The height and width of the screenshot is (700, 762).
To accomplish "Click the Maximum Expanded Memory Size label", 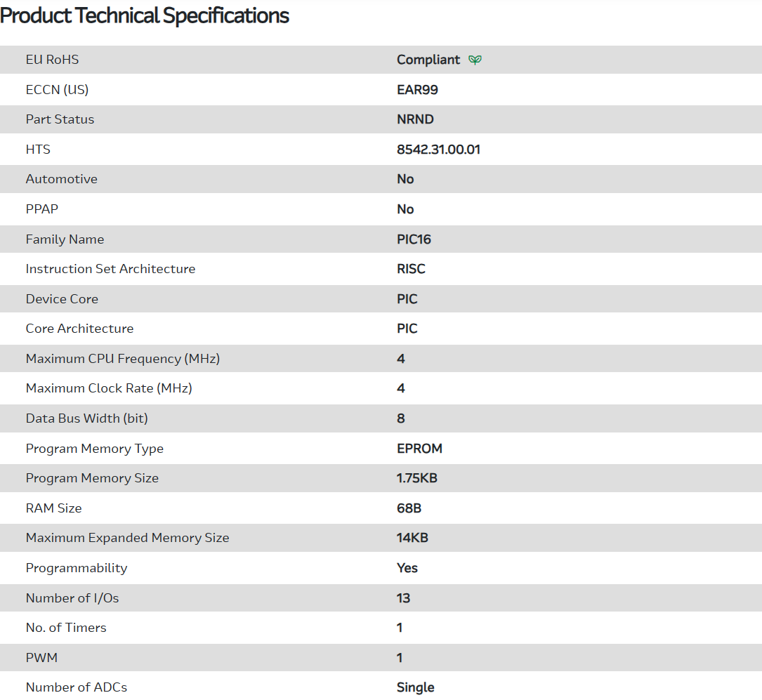I will tap(127, 538).
